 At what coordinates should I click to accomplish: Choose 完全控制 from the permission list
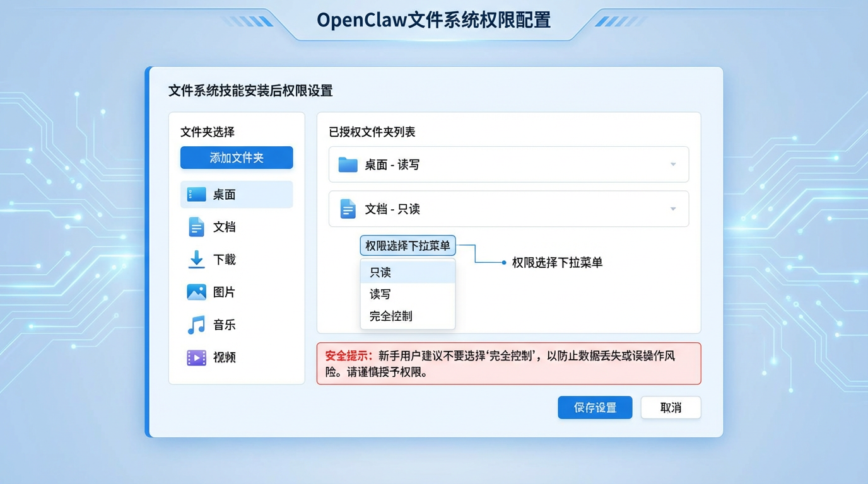pyautogui.click(x=390, y=316)
